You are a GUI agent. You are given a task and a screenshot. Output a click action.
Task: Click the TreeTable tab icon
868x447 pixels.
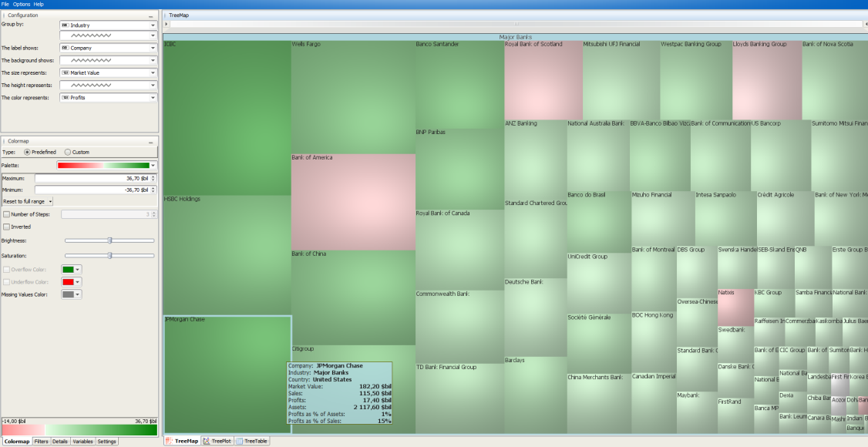pos(240,441)
